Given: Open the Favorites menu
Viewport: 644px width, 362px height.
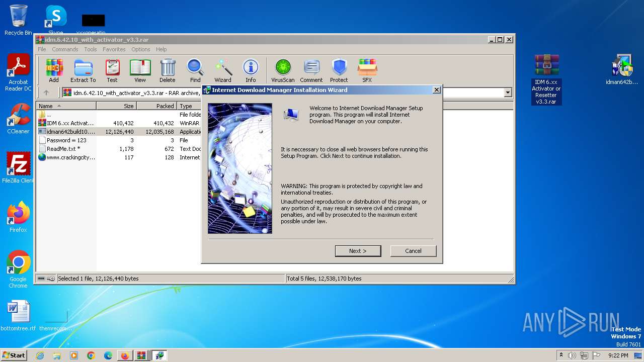Looking at the screenshot, I should [114, 49].
